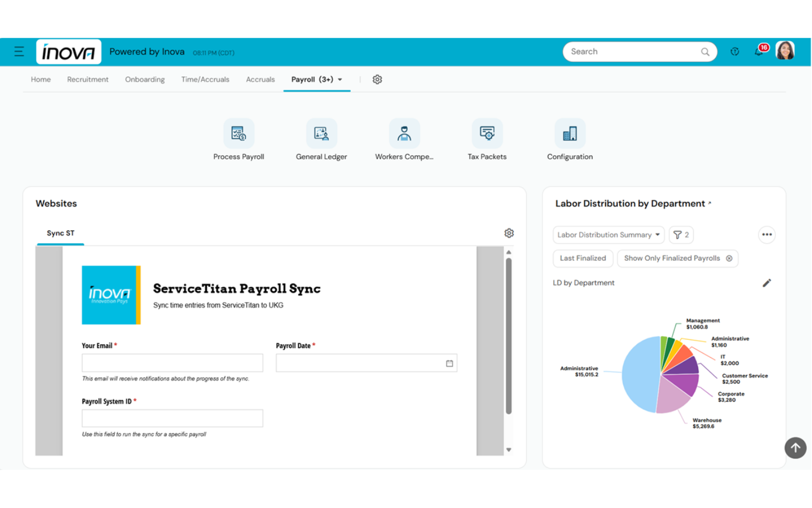812x508 pixels.
Task: Click the Payroll System ID field
Action: click(173, 418)
